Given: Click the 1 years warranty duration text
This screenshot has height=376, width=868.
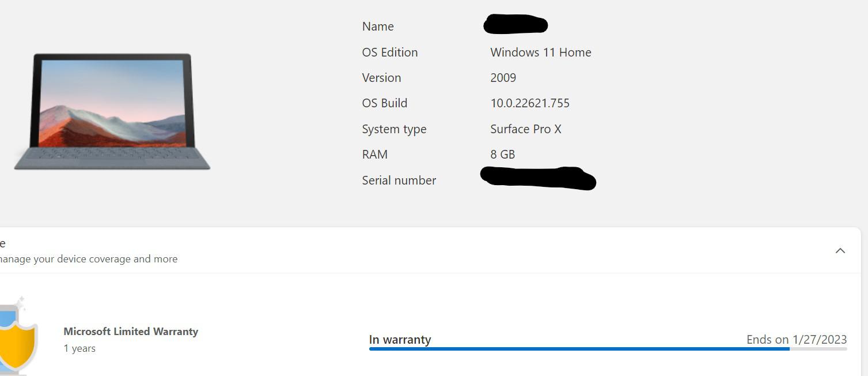Looking at the screenshot, I should (79, 348).
